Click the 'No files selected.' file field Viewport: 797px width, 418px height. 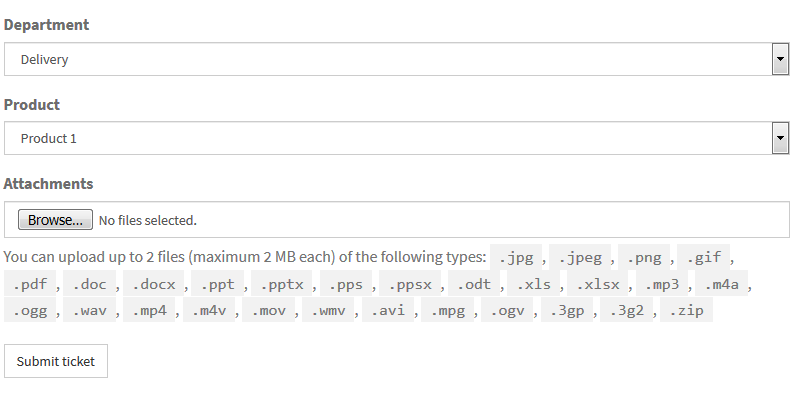[x=147, y=220]
